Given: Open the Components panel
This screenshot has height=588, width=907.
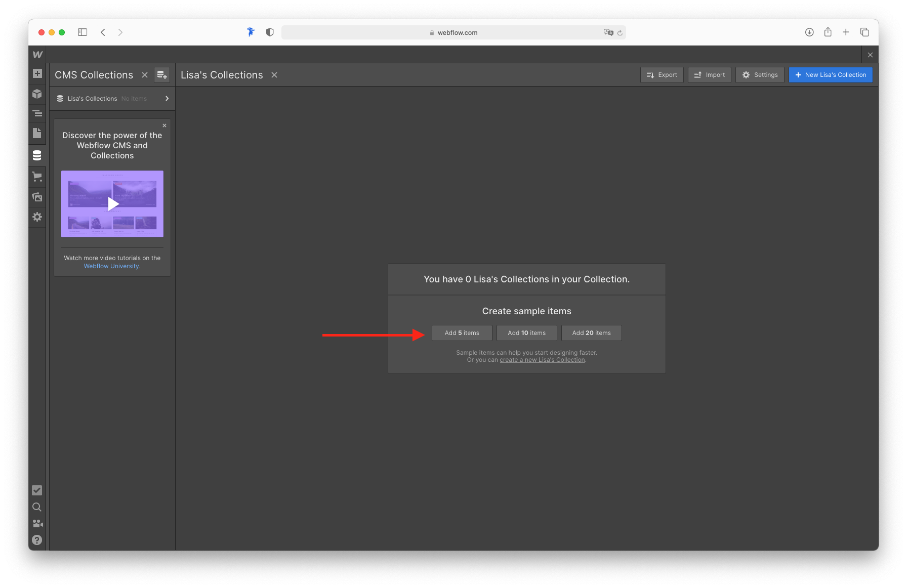Looking at the screenshot, I should pos(37,94).
